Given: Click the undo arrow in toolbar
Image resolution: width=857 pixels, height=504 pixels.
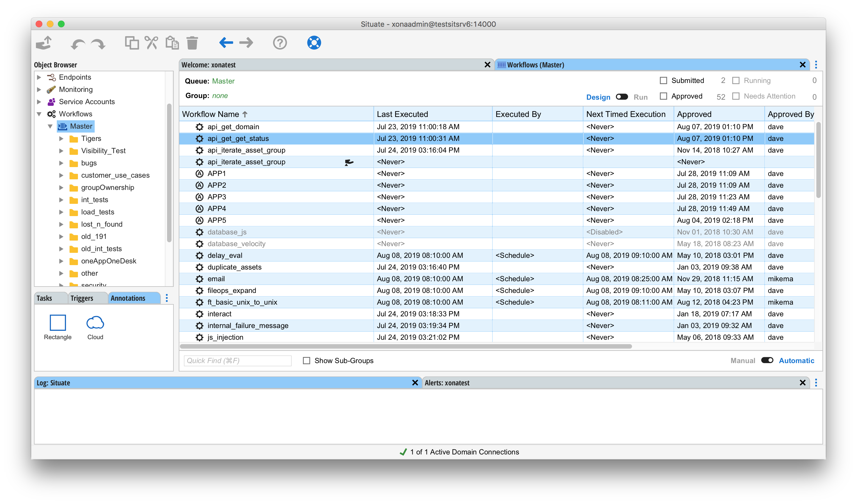Looking at the screenshot, I should [78, 43].
